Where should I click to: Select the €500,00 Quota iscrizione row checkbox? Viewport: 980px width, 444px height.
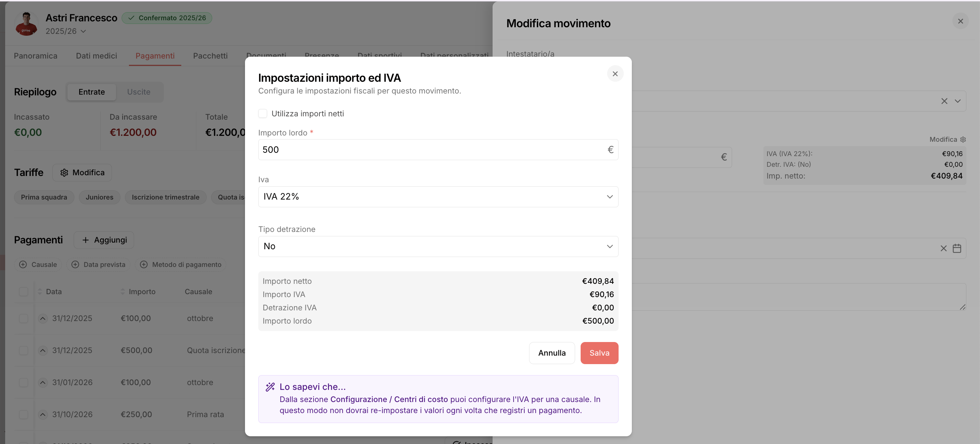[x=24, y=350]
